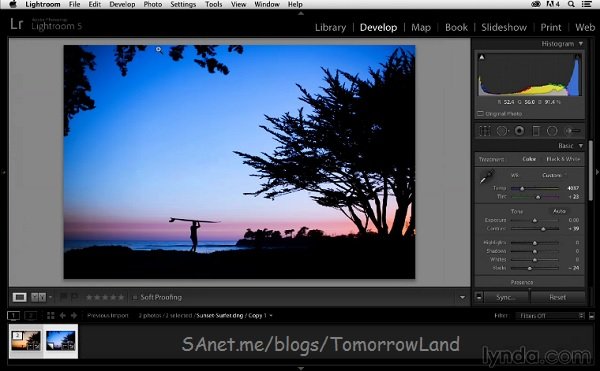Select Color treatment

[529, 159]
